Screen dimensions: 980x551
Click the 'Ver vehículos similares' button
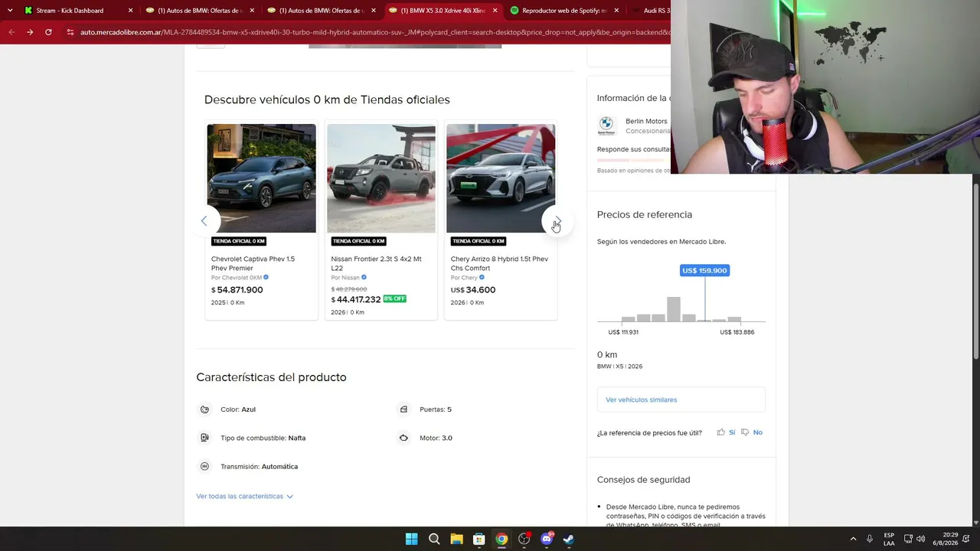[681, 399]
